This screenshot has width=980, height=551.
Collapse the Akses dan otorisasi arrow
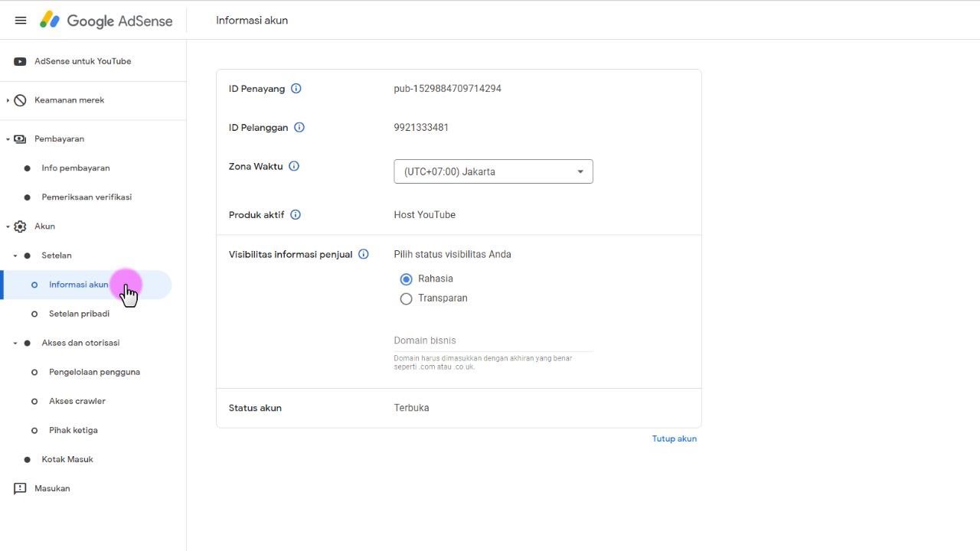15,343
